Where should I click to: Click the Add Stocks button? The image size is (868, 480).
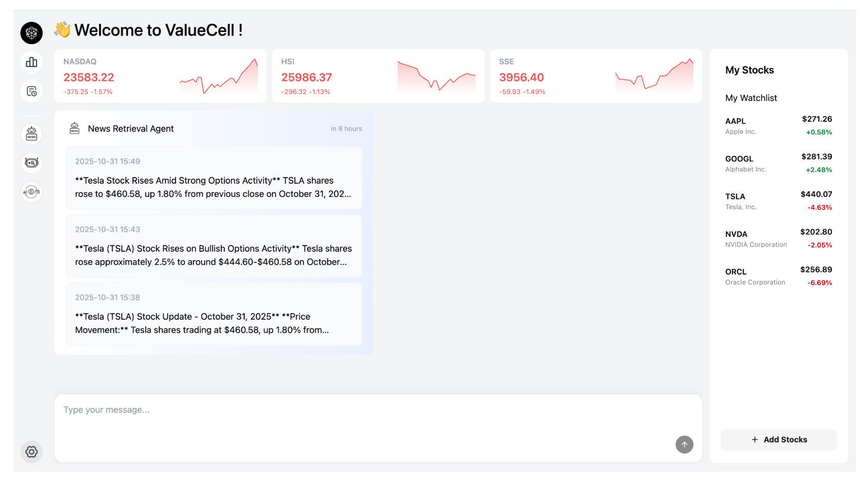coord(779,439)
